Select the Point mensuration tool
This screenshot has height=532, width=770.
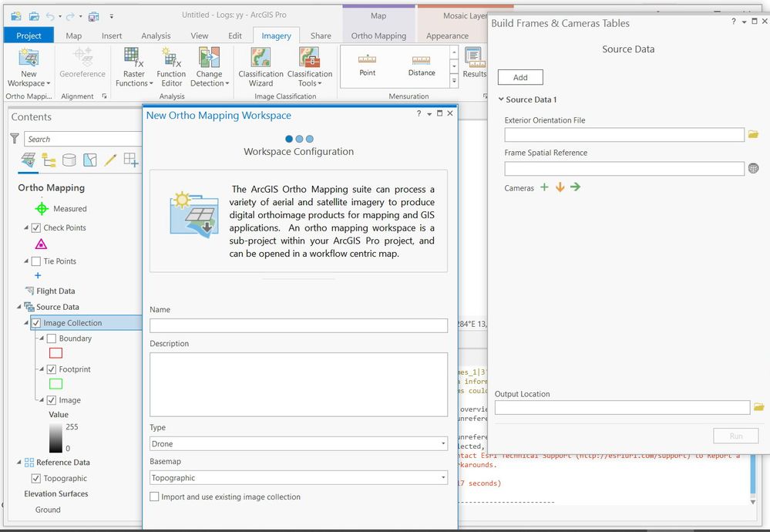(368, 66)
